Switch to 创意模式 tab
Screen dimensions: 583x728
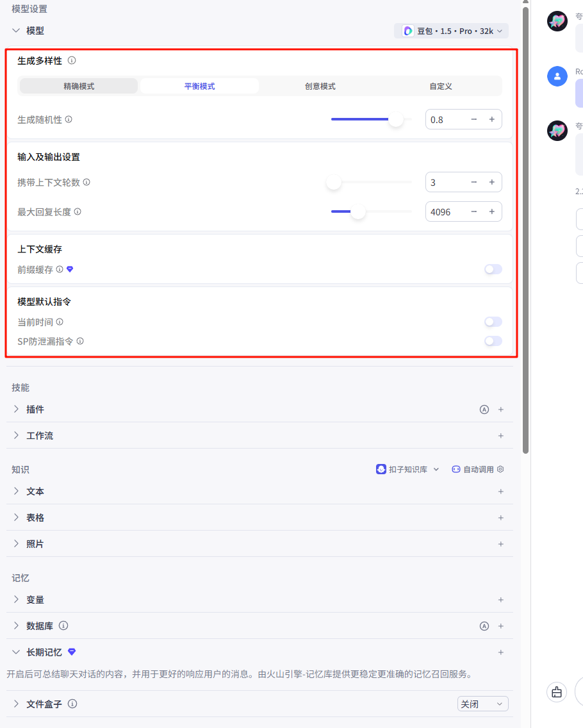[320, 85]
